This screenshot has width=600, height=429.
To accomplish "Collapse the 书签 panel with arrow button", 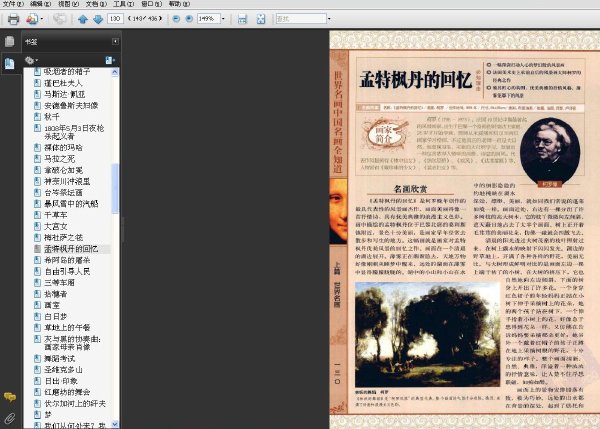I will pyautogui.click(x=115, y=41).
